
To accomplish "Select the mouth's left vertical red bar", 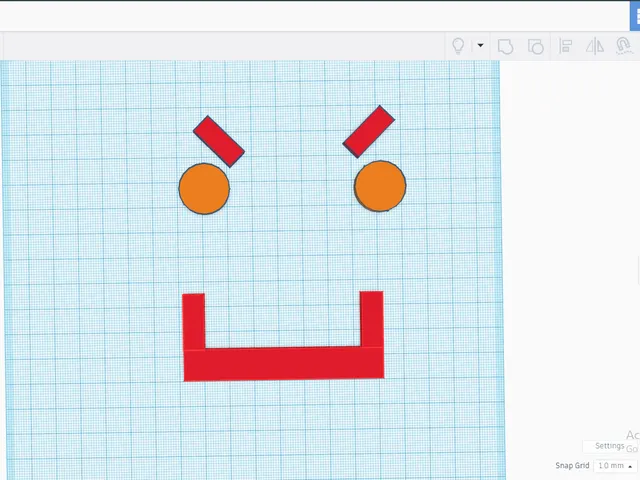I will 193,322.
